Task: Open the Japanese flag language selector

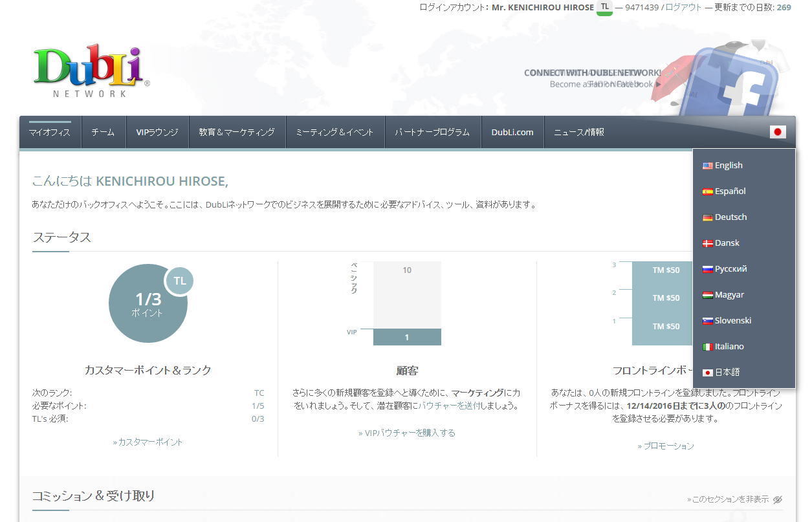Action: pos(778,132)
